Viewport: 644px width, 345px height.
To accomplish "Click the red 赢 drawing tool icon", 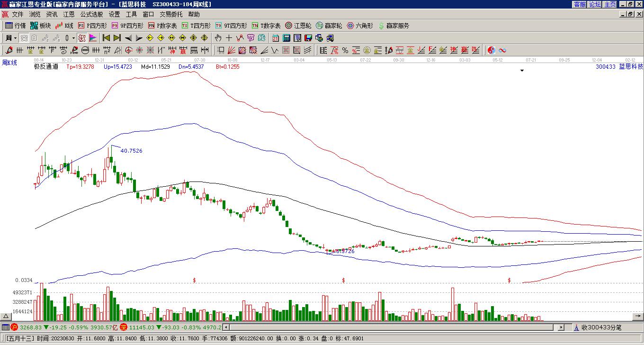I will (x=182, y=50).
